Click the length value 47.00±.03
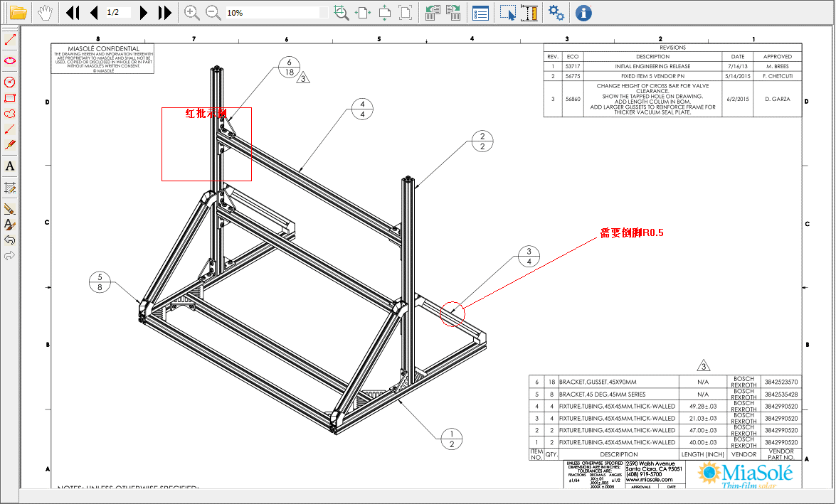The height and width of the screenshot is (504, 836). click(703, 431)
